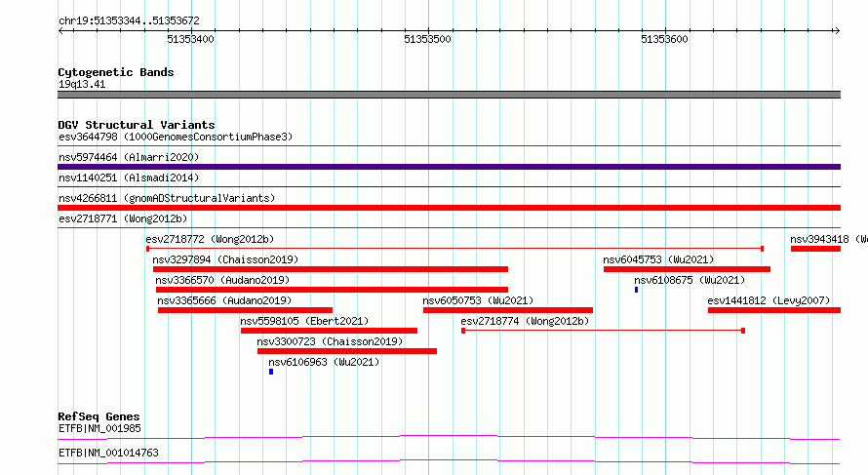Screen dimensions: 868x475
Task: Click the nsv4266811 gnomAD red bar
Action: coord(449,208)
